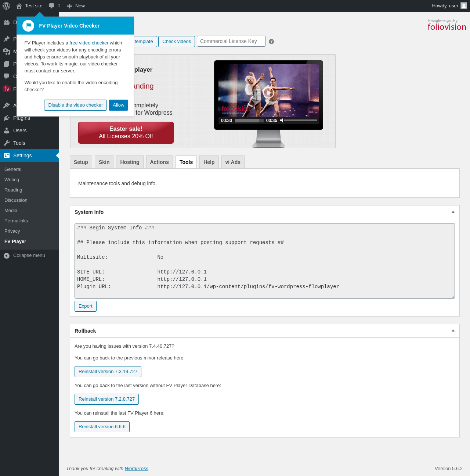Switch to the vi Ads tab
This screenshot has height=476, width=470.
point(233,162)
